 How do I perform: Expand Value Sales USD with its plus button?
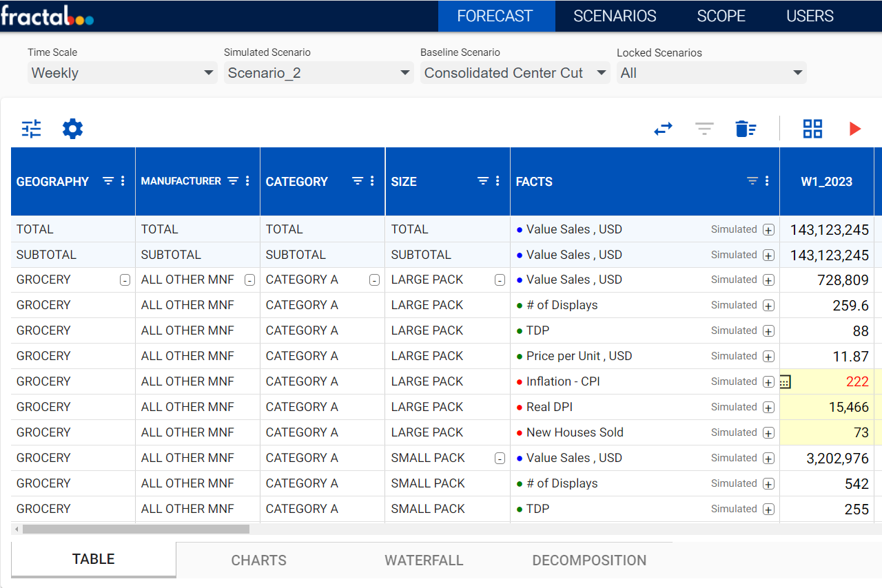(x=768, y=229)
